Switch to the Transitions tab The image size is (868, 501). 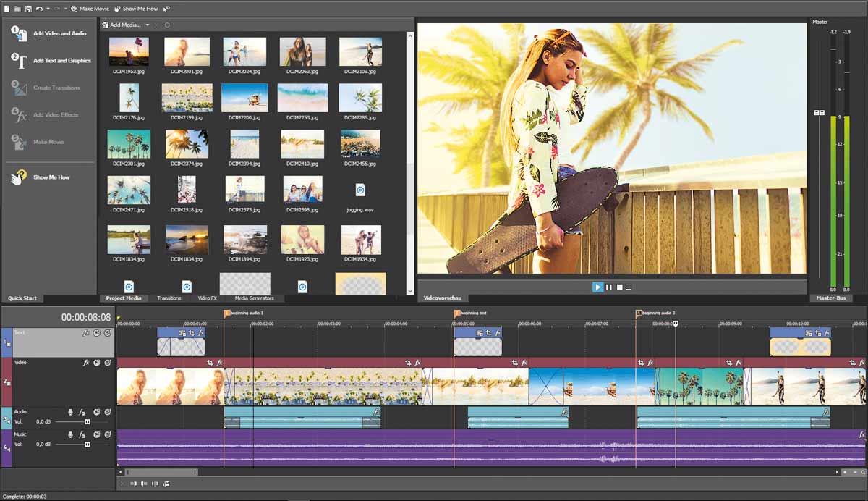point(169,298)
